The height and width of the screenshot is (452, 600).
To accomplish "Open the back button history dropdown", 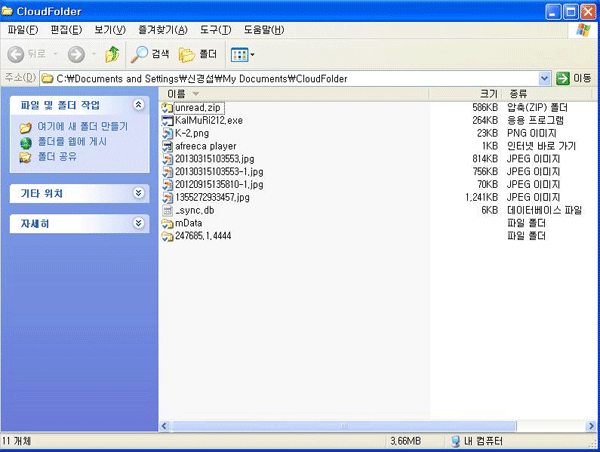I will point(55,54).
